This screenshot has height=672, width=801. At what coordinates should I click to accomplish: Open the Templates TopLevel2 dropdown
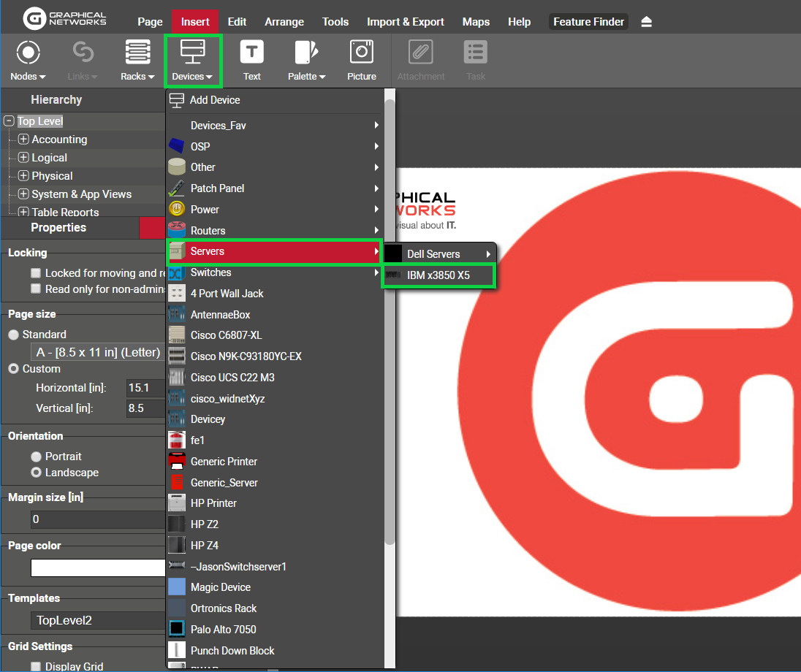[x=98, y=621]
